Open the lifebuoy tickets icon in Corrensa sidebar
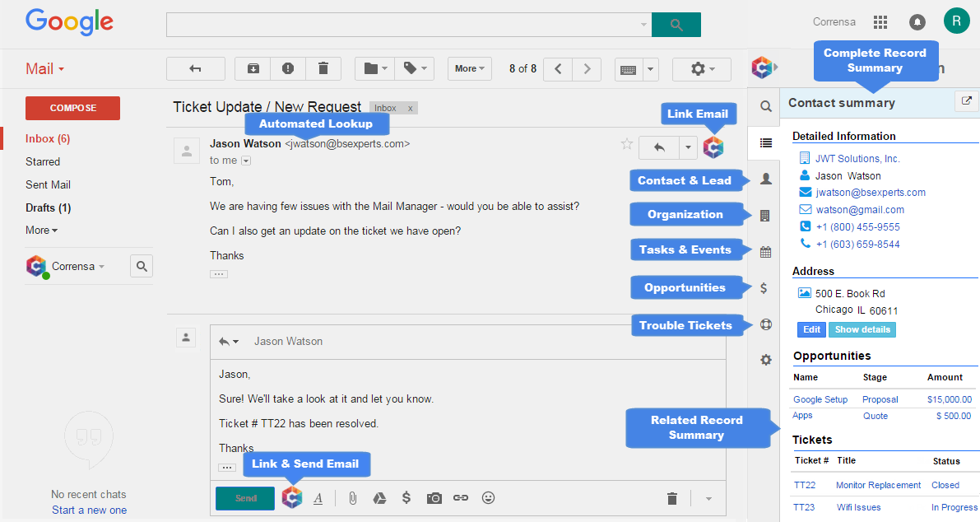Viewport: 980px width, 522px height. 765,324
